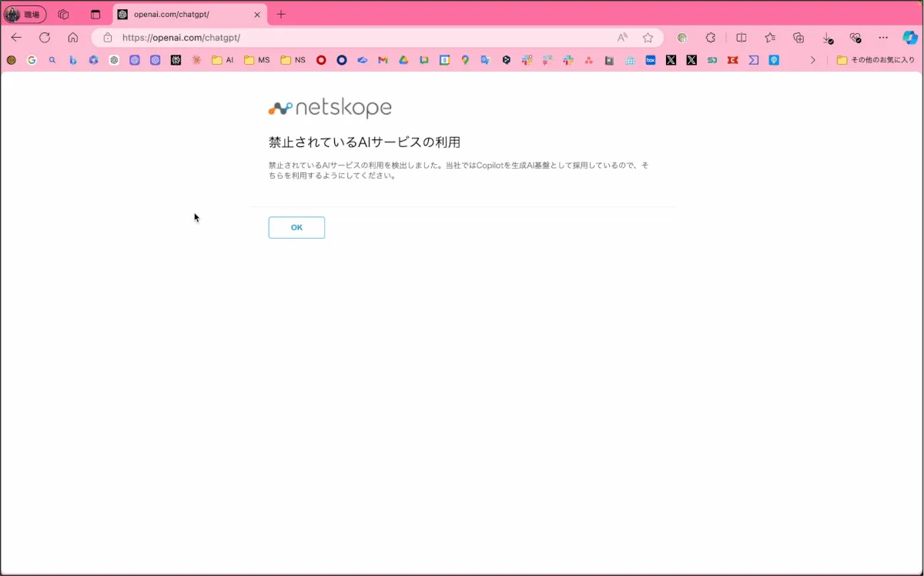Open the その他のお気に入り folder
The width and height of the screenshot is (924, 576).
click(875, 60)
